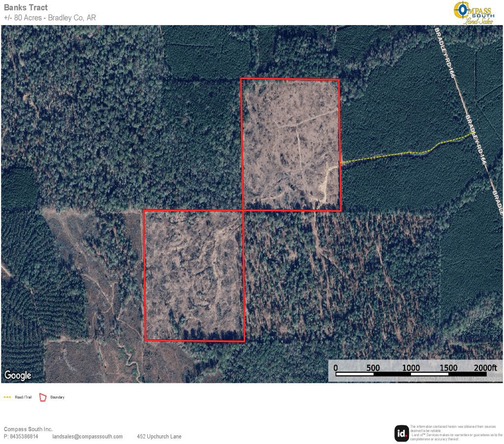Viewport: 504px width, 444px height.
Task: Click inside the northeast red-bordered parcel
Action: click(x=290, y=145)
